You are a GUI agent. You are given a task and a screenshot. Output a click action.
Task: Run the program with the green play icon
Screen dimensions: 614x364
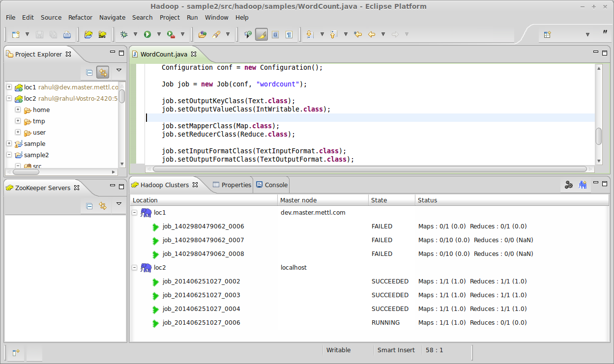(x=147, y=34)
